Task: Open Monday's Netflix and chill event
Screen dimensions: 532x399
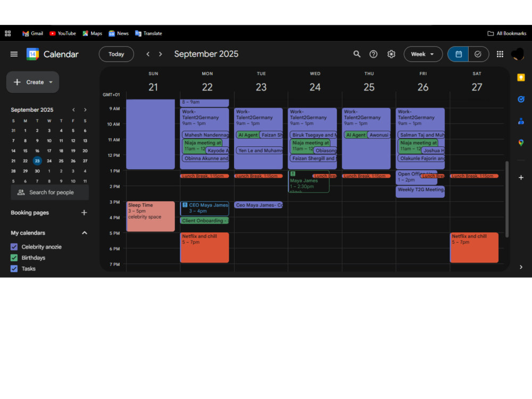Action: coord(205,247)
